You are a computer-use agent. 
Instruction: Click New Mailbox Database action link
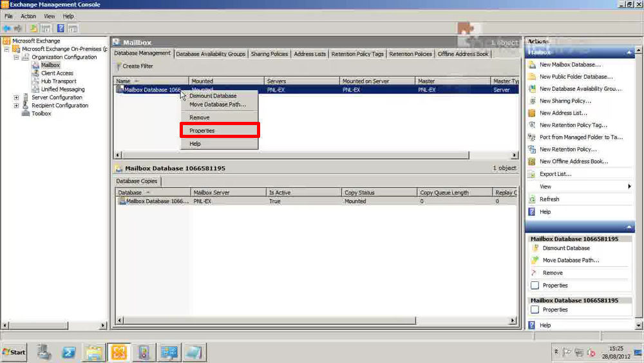coord(570,64)
